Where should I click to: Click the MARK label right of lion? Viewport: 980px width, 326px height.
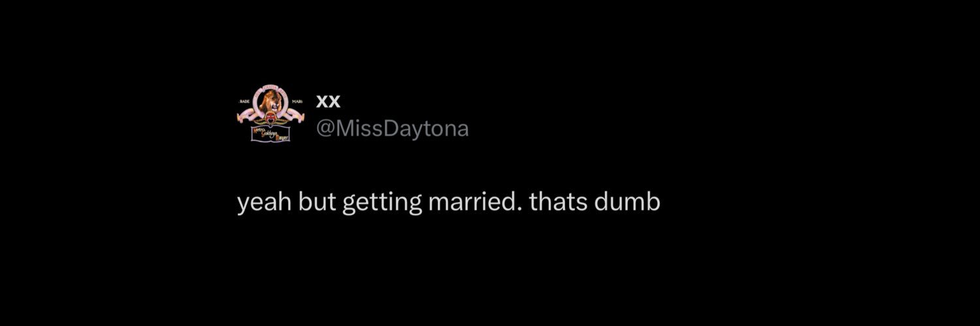pos(297,102)
